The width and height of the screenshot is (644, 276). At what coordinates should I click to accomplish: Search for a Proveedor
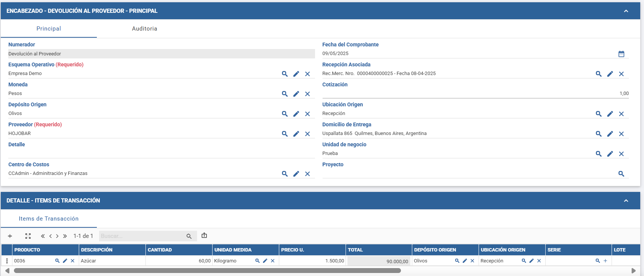point(285,134)
